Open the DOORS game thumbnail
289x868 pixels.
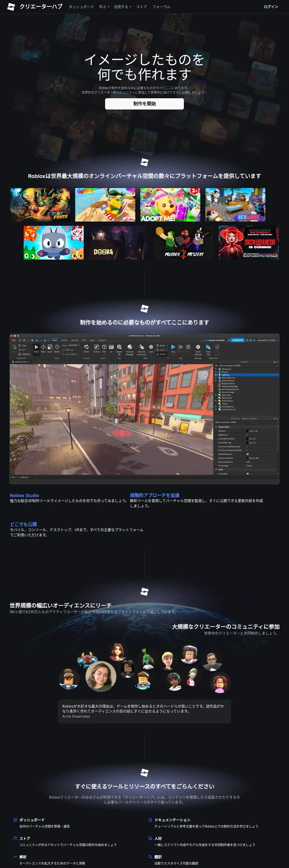click(119, 243)
